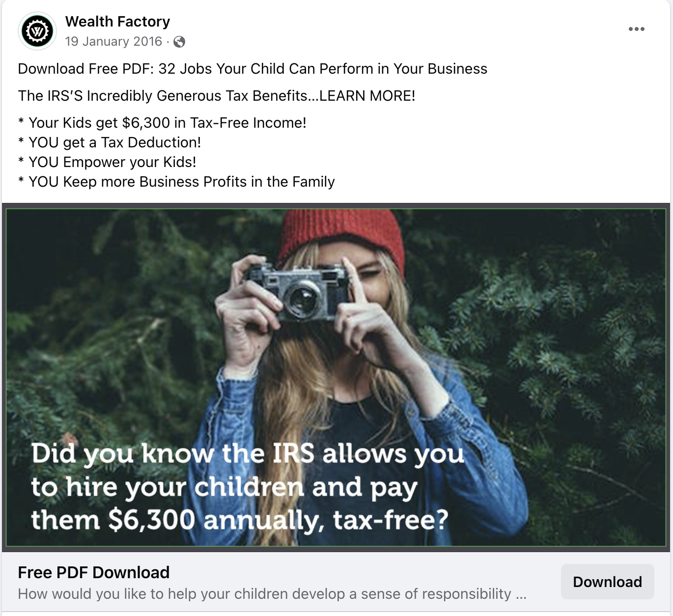This screenshot has height=616, width=673.
Task: Select the 'Download Free PDF' headline text
Action: (252, 69)
